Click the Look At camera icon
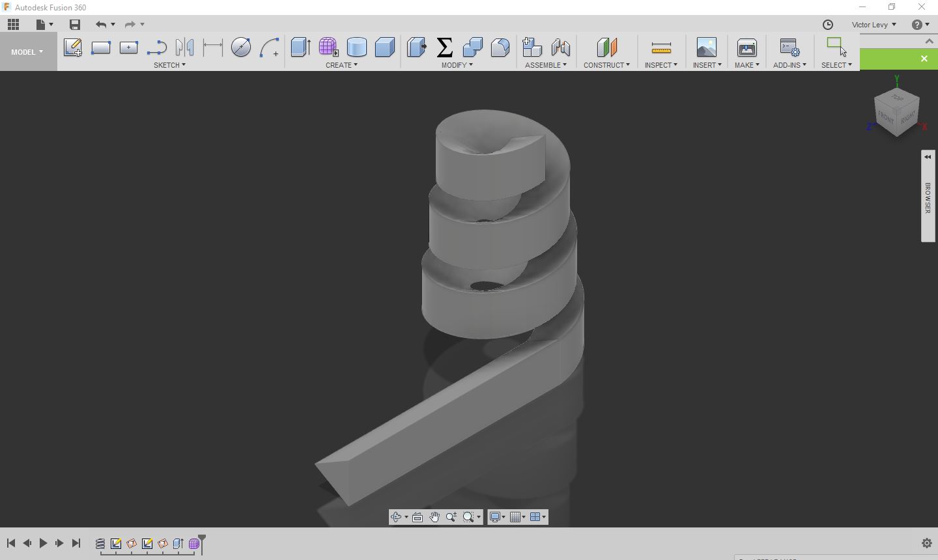 tap(418, 517)
